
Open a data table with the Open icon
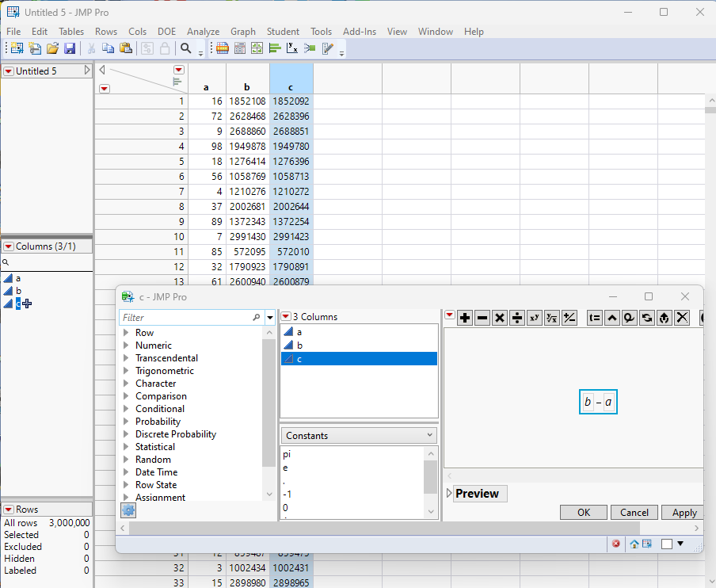click(52, 48)
